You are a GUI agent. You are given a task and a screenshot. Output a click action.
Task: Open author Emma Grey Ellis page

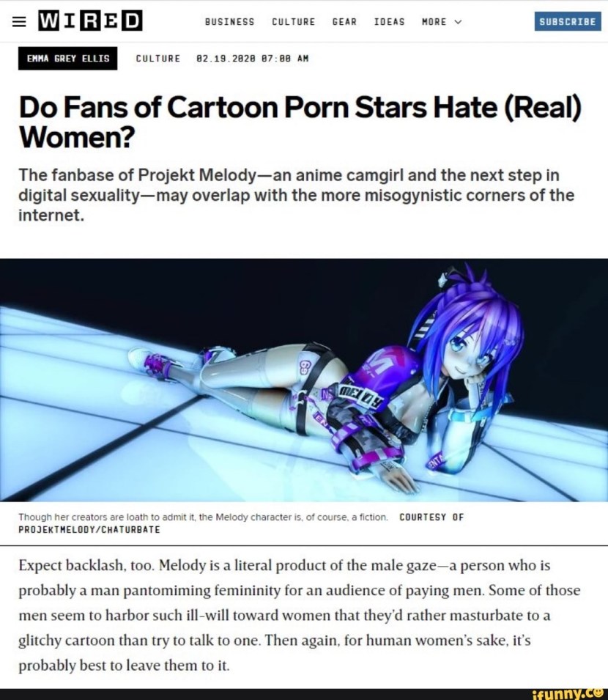(x=68, y=59)
